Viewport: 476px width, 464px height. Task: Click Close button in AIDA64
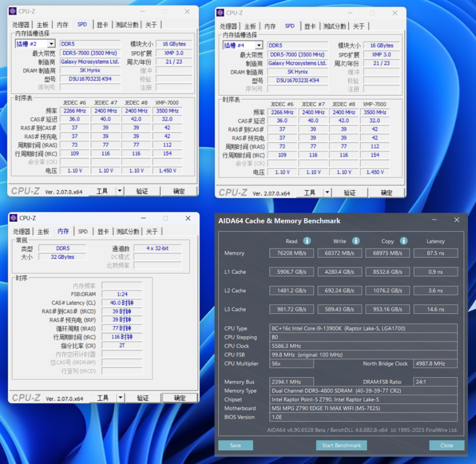447,445
